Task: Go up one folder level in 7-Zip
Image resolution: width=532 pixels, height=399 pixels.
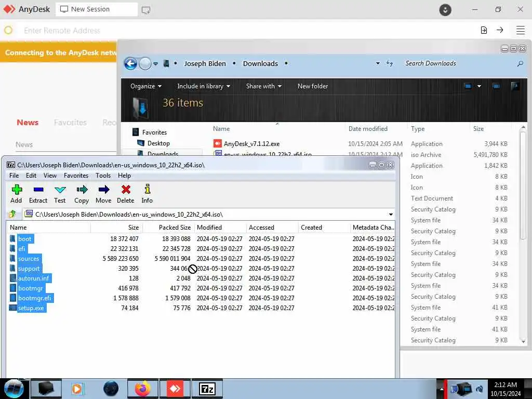Action: click(12, 214)
